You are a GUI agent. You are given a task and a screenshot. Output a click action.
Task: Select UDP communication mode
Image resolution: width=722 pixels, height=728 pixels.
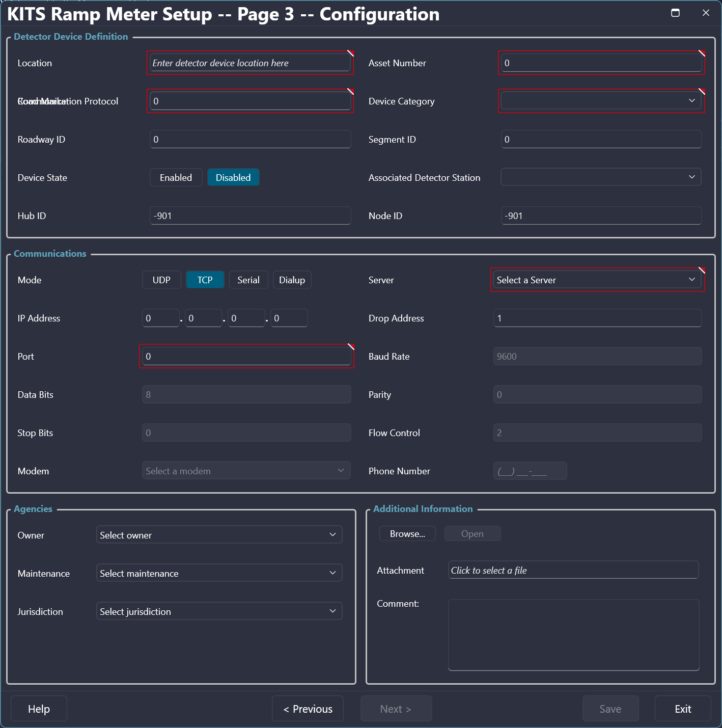161,280
